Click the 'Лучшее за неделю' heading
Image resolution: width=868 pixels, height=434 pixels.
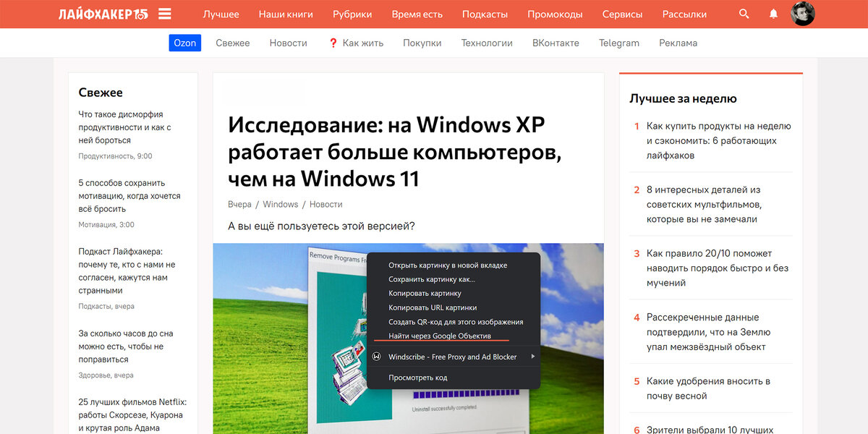click(683, 98)
